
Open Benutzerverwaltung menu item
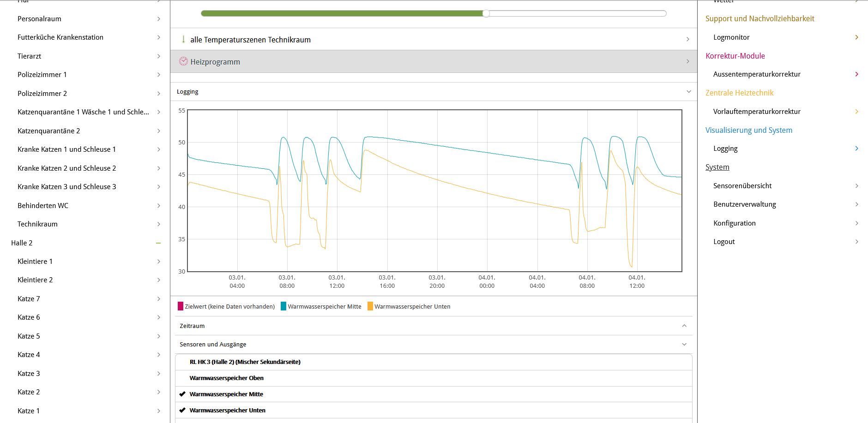coord(744,204)
